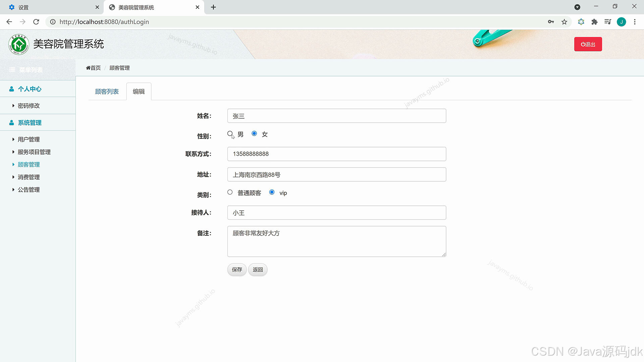
Task: Open new tab with plus icon
Action: coord(213,7)
